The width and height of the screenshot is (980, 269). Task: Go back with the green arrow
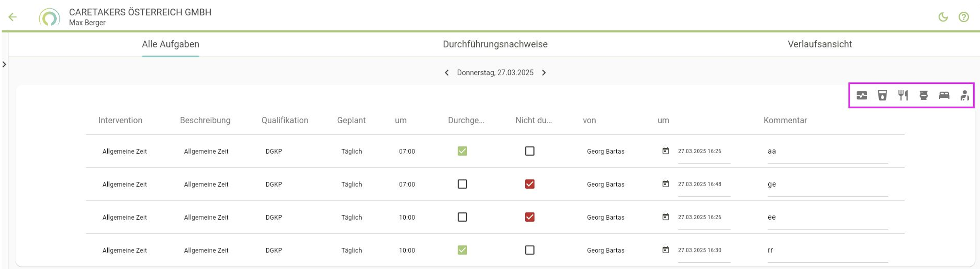13,17
